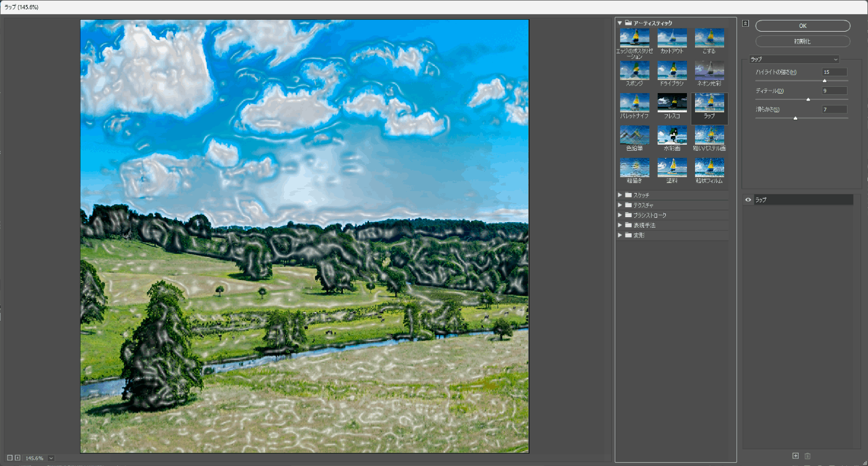Viewport: 868px width, 466px height.
Task: Select the カットアウト filter thumbnail
Action: [672, 38]
